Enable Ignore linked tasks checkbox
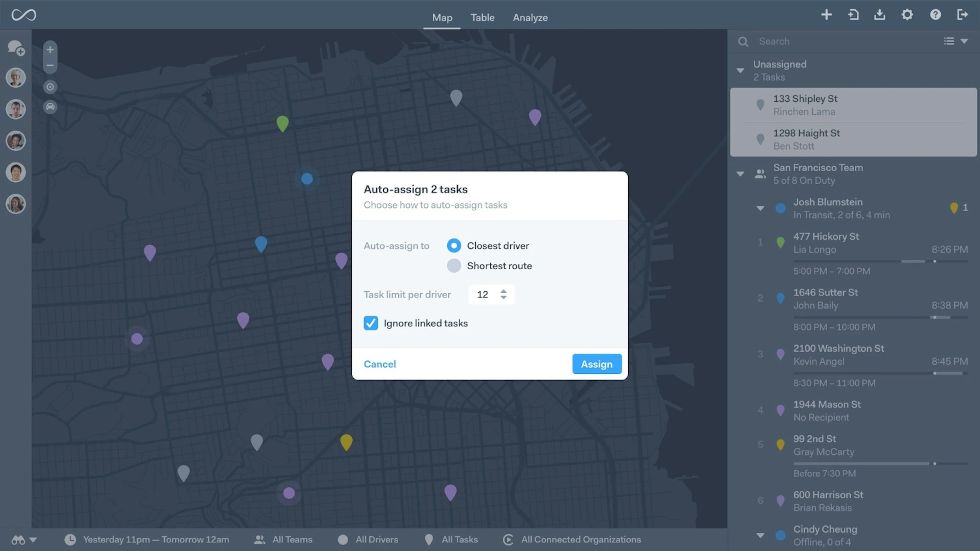Image resolution: width=980 pixels, height=551 pixels. point(371,323)
